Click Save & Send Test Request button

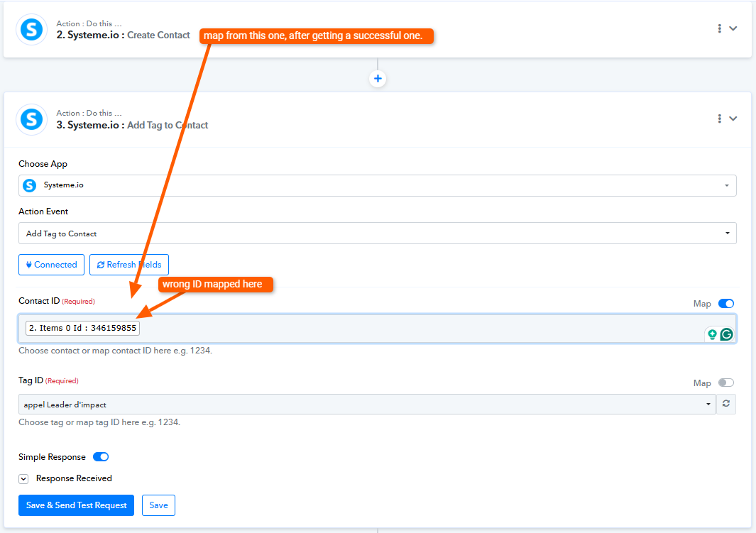pos(76,505)
